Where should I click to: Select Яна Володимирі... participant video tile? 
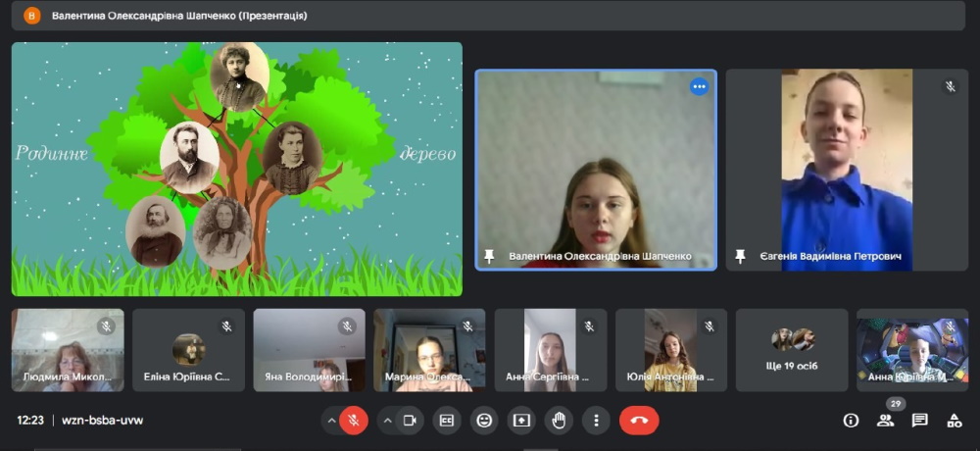[x=309, y=350]
